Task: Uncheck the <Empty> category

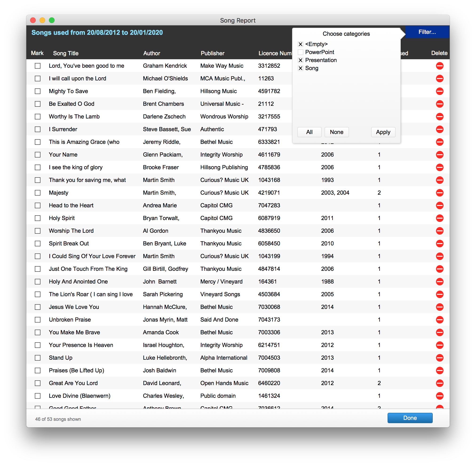Action: 301,44
